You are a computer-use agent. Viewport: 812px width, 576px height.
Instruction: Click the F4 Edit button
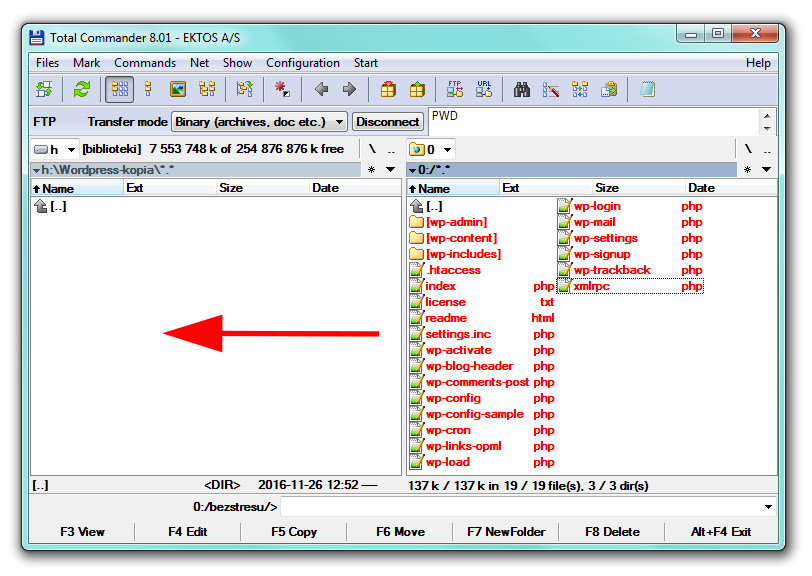pyautogui.click(x=187, y=532)
